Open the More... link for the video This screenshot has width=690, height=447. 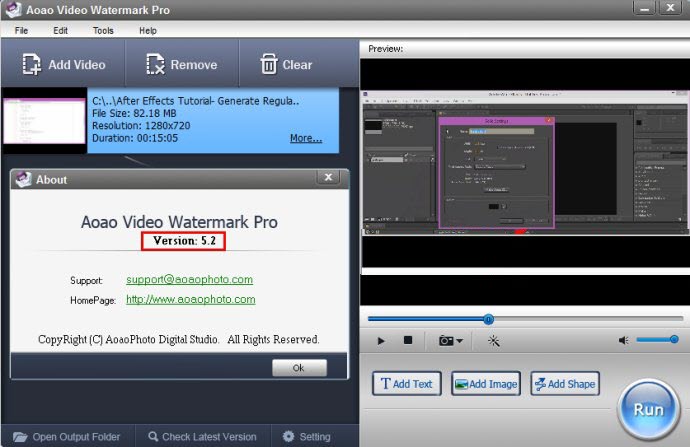tap(306, 138)
